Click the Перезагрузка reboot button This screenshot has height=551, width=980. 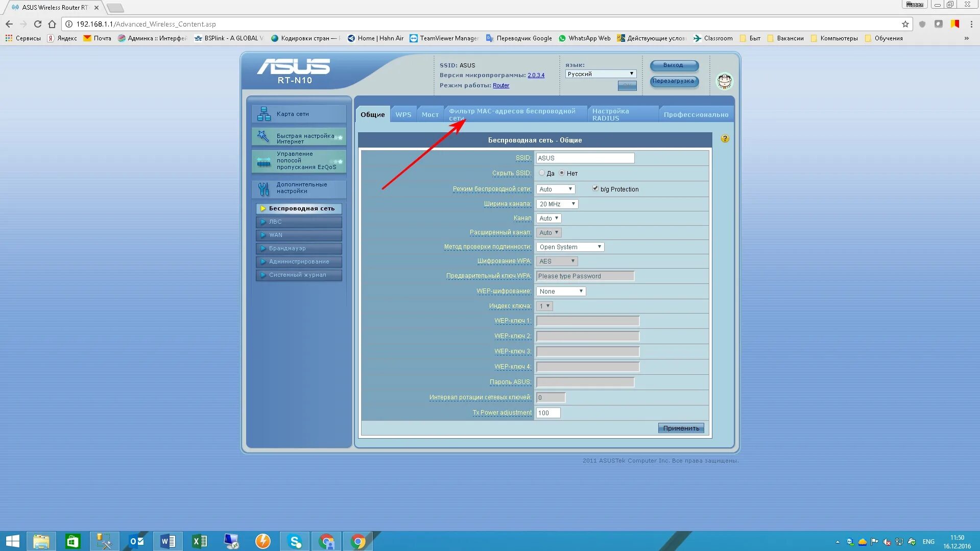coord(674,81)
